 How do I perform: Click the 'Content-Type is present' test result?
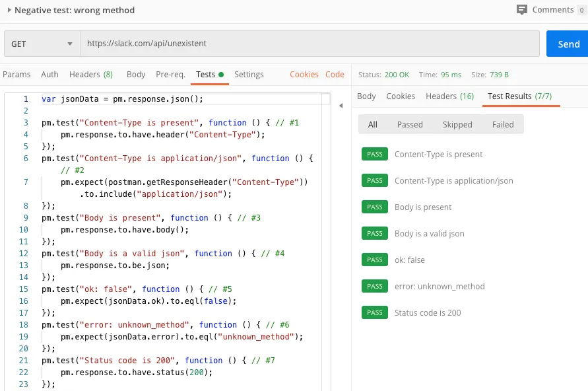coord(438,155)
